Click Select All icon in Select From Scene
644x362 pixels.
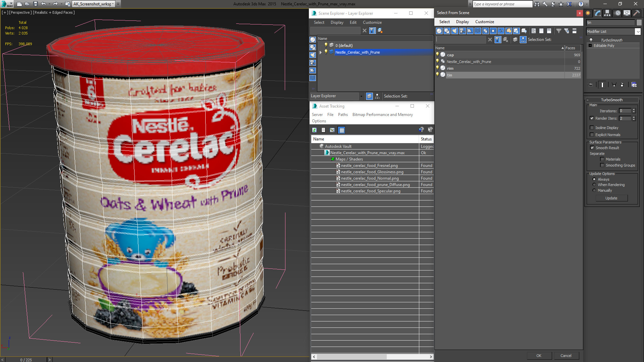[534, 31]
